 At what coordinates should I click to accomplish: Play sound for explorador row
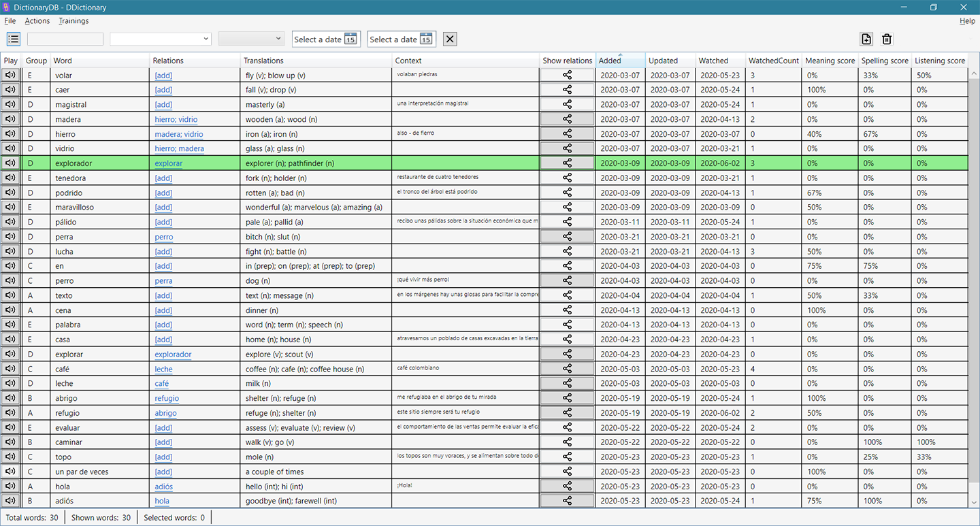10,163
